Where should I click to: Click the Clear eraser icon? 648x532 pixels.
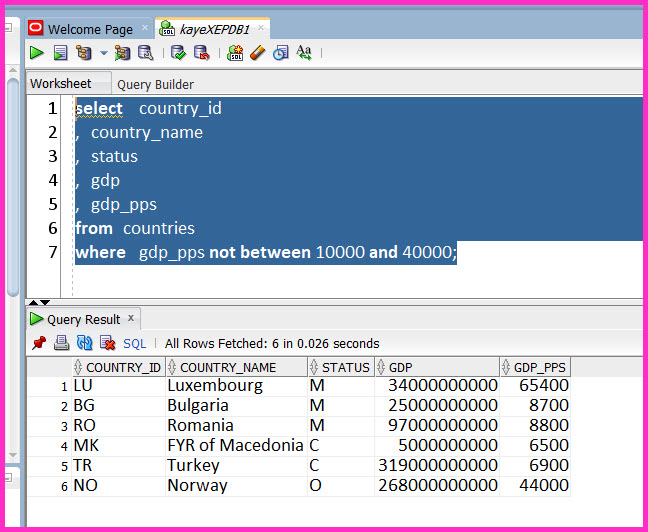[257, 53]
